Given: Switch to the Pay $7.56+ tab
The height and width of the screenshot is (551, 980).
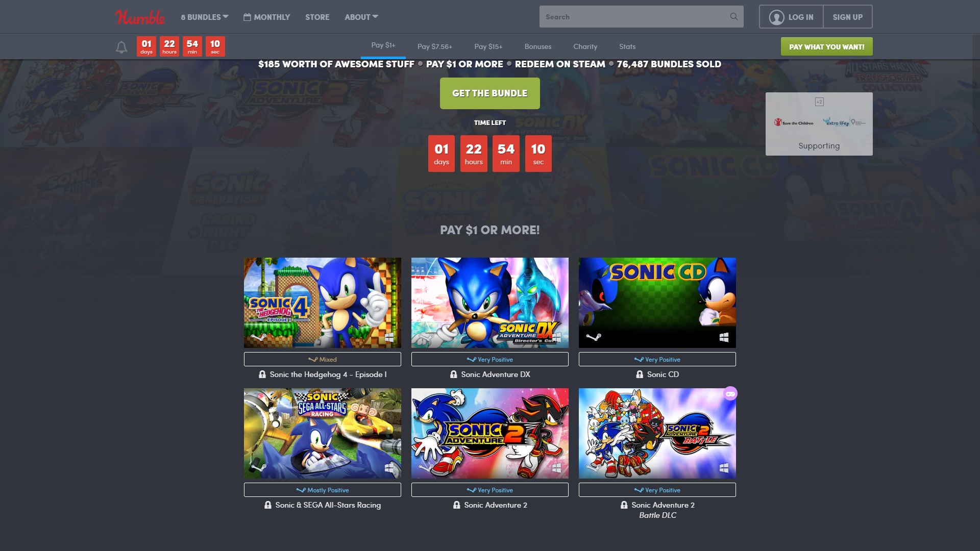Looking at the screenshot, I should click(x=435, y=46).
